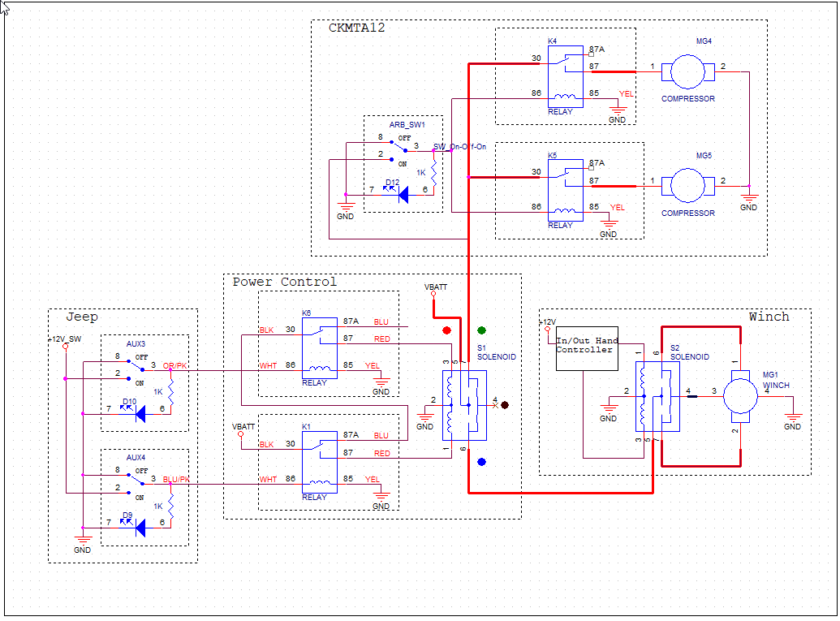Viewport: 840px width, 621px height.
Task: Click the AUX3 switch contact arm
Action: 136,366
